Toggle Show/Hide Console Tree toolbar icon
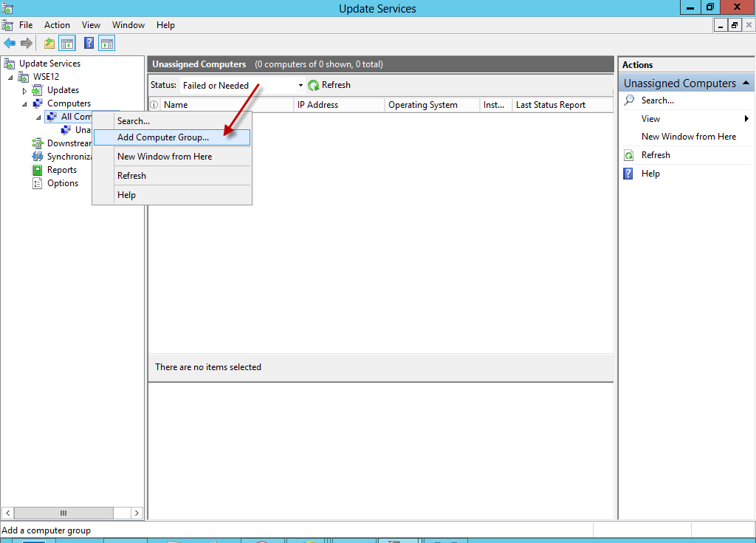This screenshot has height=543, width=756. [67, 44]
